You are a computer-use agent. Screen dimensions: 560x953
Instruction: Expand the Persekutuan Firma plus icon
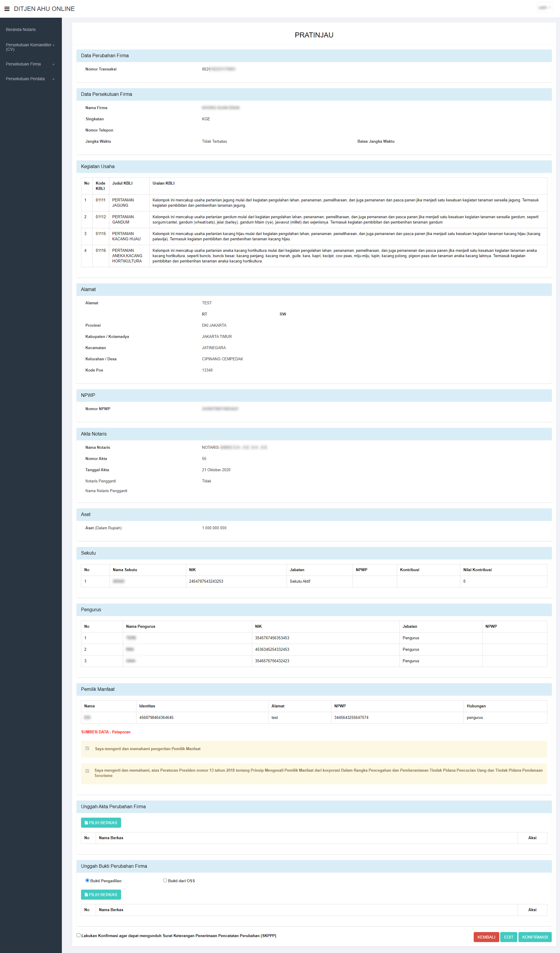pyautogui.click(x=53, y=64)
